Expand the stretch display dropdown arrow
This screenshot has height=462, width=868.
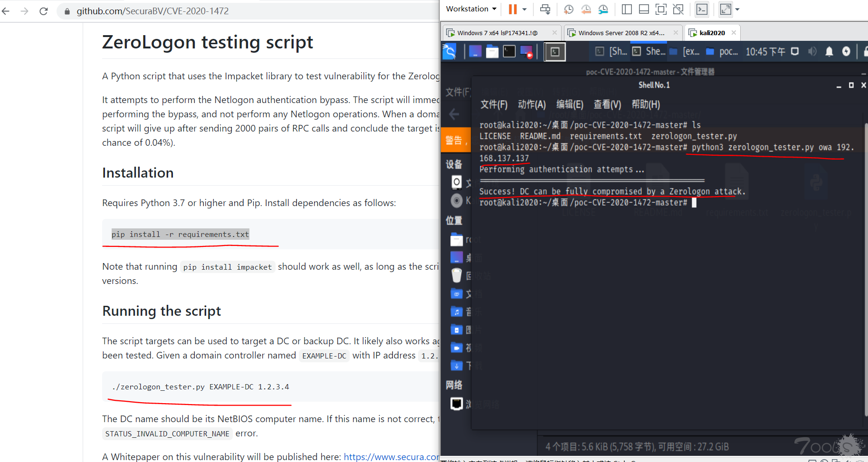tap(737, 9)
